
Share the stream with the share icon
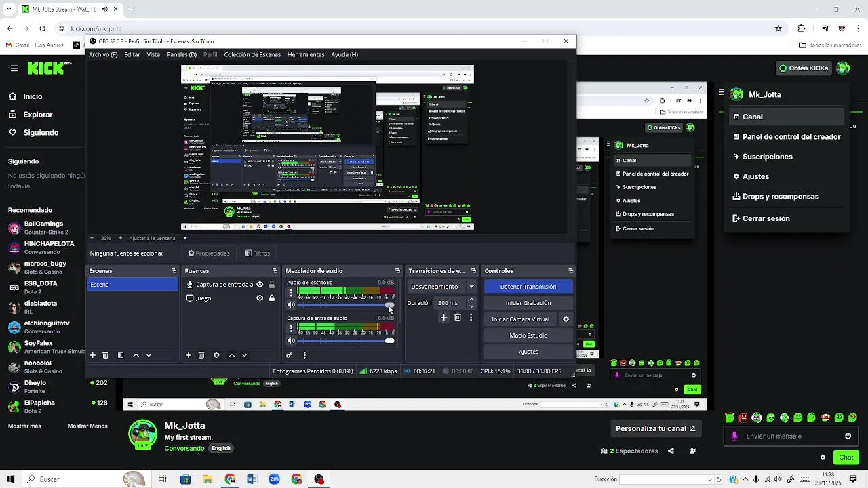click(671, 451)
